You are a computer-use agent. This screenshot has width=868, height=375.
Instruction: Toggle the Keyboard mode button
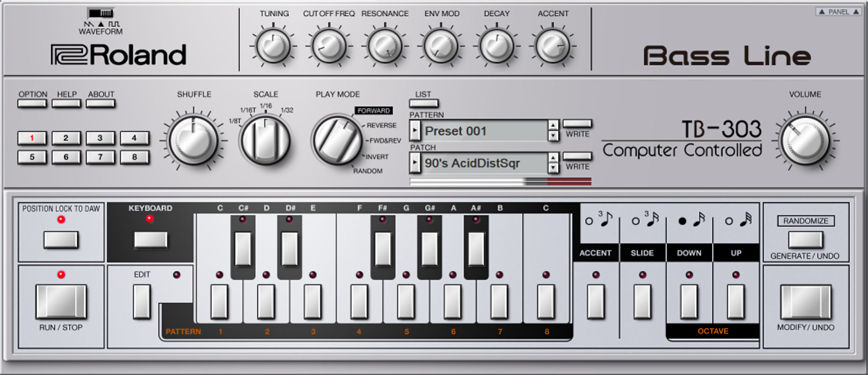click(150, 239)
